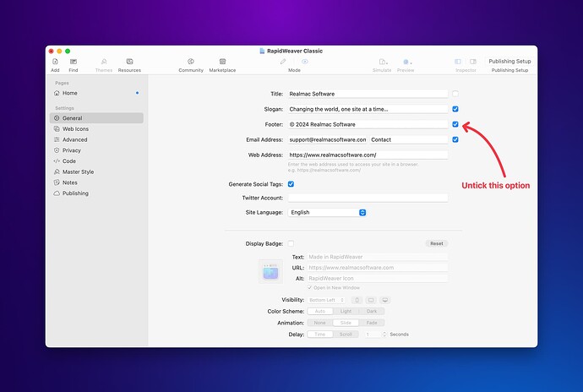The height and width of the screenshot is (392, 583).
Task: Click the Code brackets icon
Action: click(x=57, y=161)
